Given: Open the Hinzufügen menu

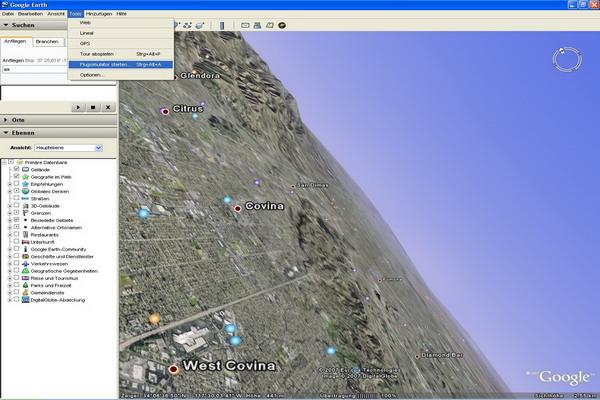Looking at the screenshot, I should pos(99,14).
